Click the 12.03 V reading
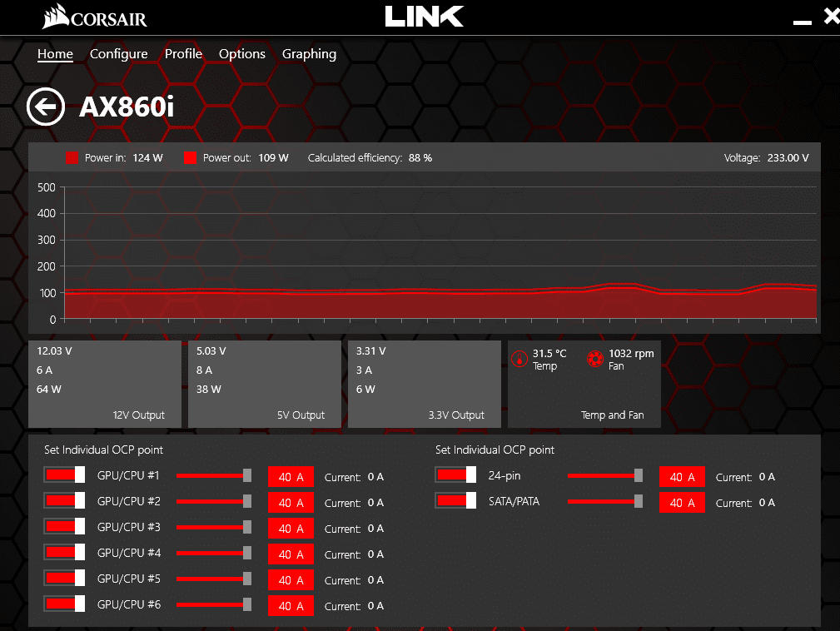The width and height of the screenshot is (840, 631). click(x=54, y=350)
